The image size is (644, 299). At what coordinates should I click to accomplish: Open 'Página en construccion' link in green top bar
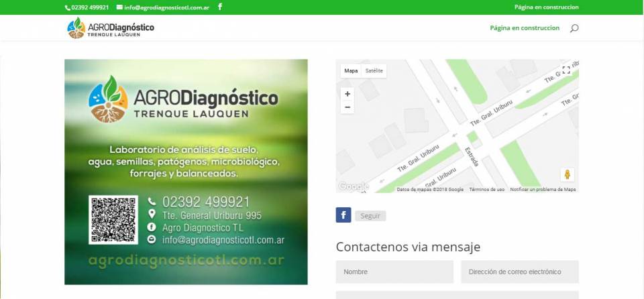[x=546, y=7]
